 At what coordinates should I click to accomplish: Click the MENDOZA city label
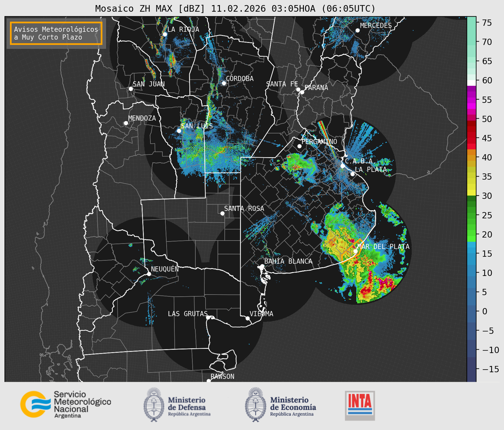[142, 118]
